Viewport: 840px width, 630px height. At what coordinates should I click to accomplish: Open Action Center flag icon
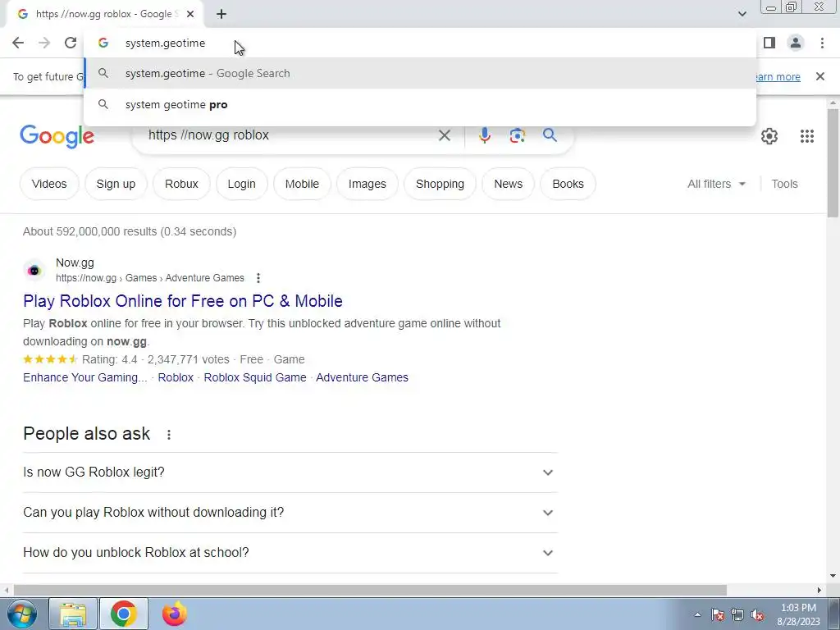click(718, 615)
